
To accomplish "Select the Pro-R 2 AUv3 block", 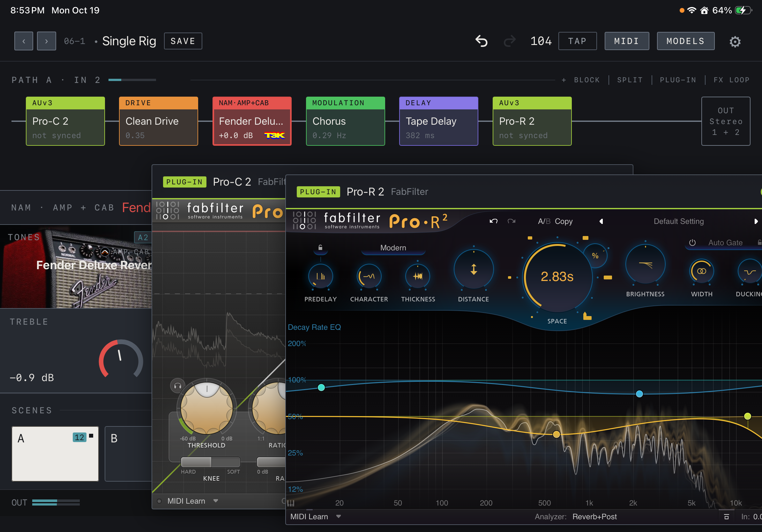I will point(532,121).
